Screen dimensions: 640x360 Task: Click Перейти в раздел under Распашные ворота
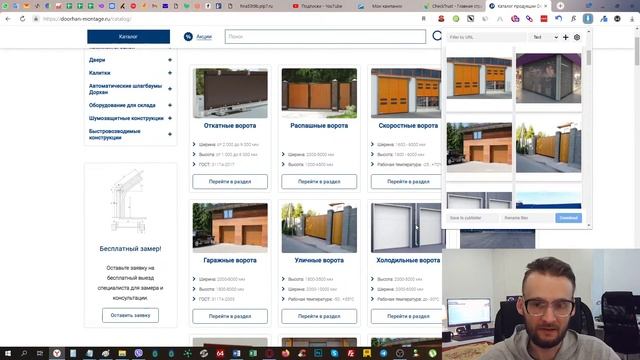[x=319, y=182]
